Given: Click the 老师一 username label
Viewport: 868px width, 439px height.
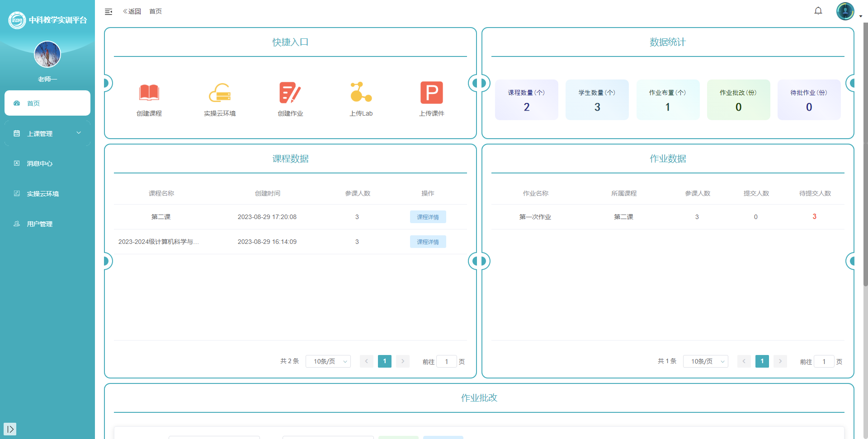Looking at the screenshot, I should [x=47, y=79].
